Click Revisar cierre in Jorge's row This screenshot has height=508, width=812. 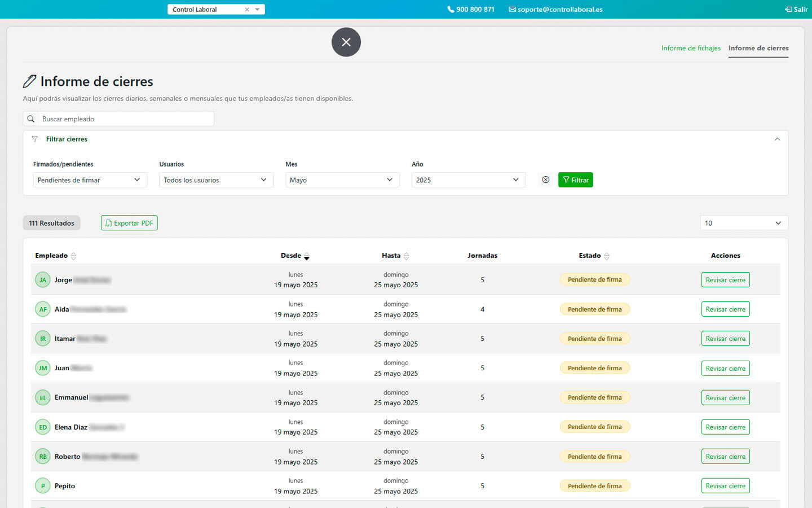[x=725, y=280]
